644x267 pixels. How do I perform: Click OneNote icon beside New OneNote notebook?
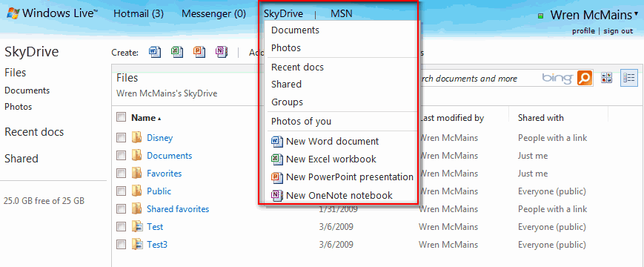(277, 196)
